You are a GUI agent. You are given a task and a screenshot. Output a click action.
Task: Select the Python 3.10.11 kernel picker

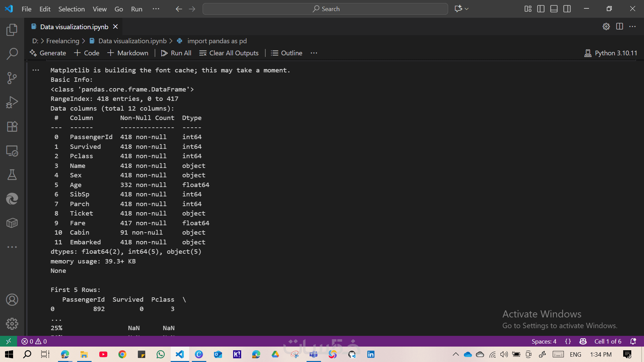611,53
